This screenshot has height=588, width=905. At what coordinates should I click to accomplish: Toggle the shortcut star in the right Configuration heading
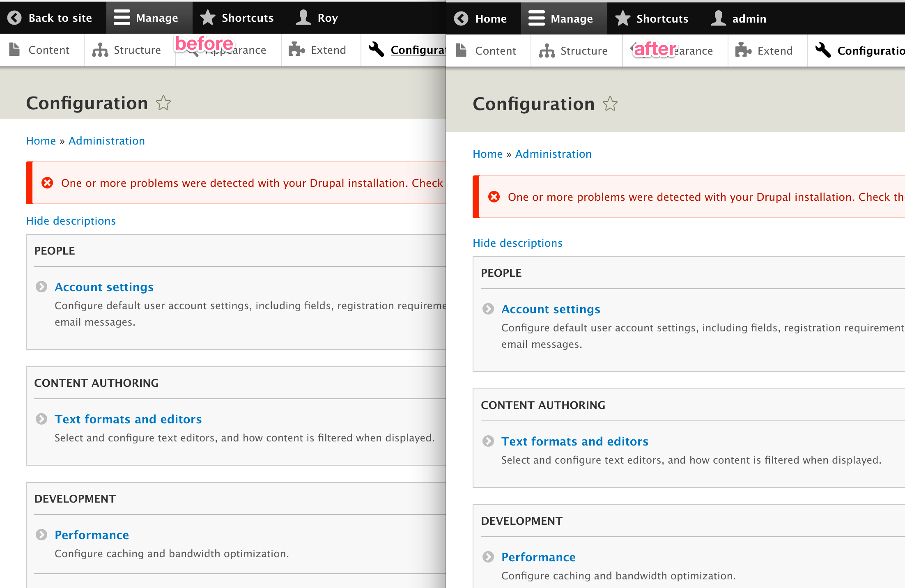(610, 104)
